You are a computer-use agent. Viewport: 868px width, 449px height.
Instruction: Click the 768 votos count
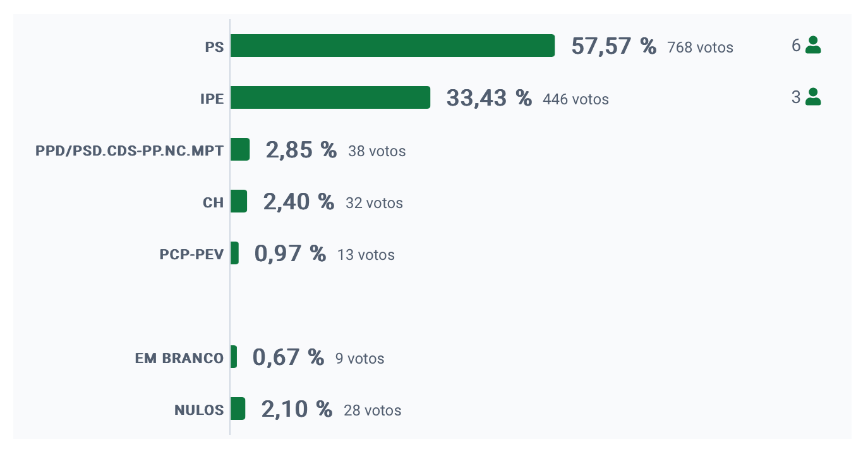[x=700, y=47]
